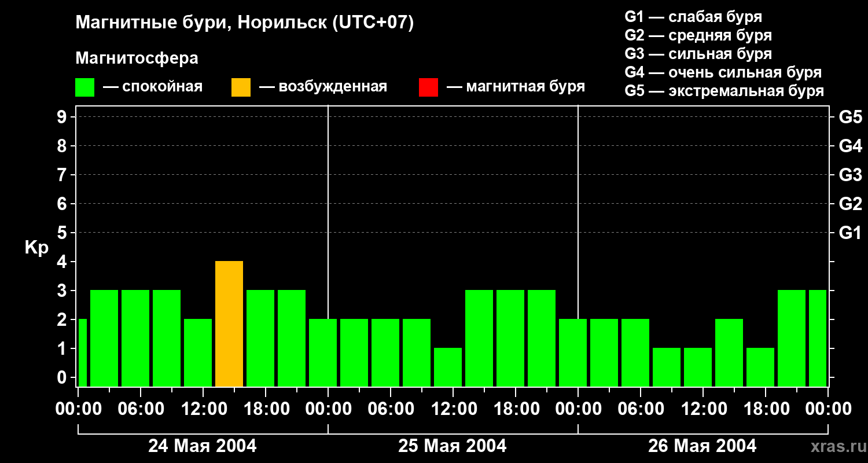Click the '26 Мая 2004' date label
The width and height of the screenshot is (868, 463).
point(703,446)
